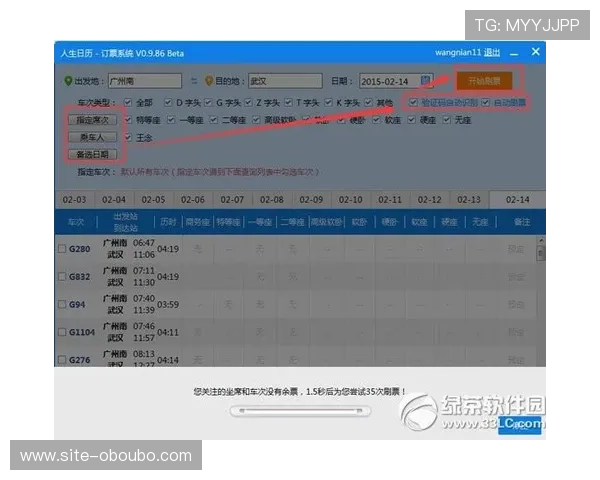This screenshot has width=600, height=480.
Task: Click the departure location pin icon
Action: [68, 81]
